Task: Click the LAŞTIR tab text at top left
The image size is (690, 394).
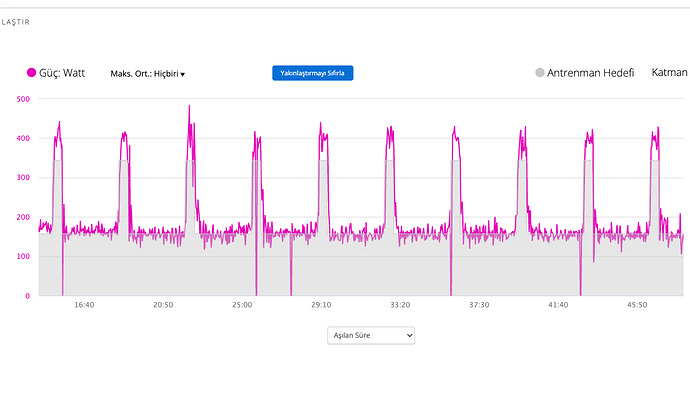Action: tap(15, 22)
